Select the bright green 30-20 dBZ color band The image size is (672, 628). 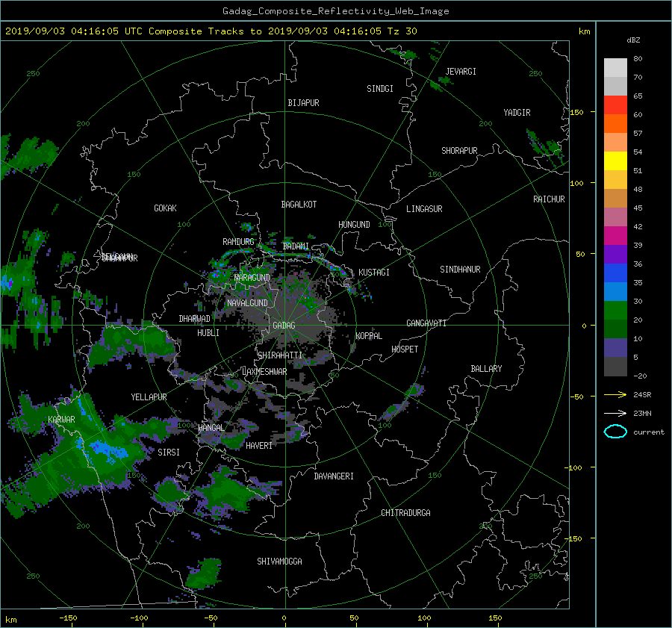pos(615,310)
